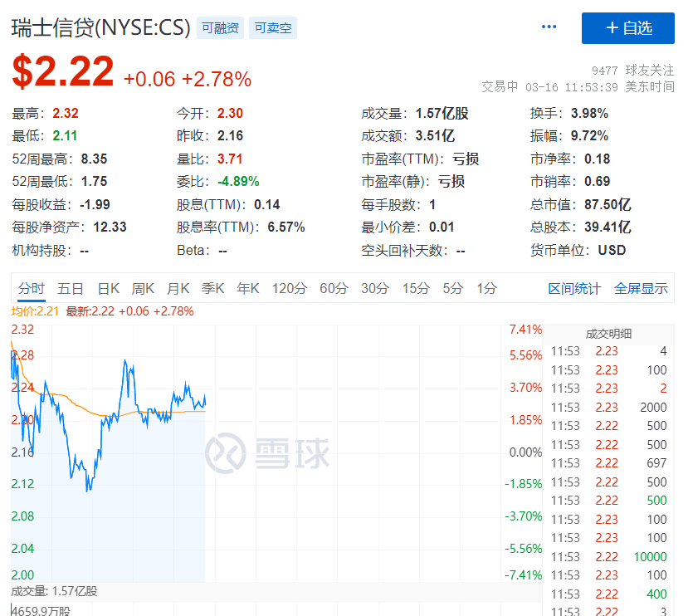Screen dimensions: 688x616
Task: Click the 52周最高 value 8.35
Action: click(94, 159)
